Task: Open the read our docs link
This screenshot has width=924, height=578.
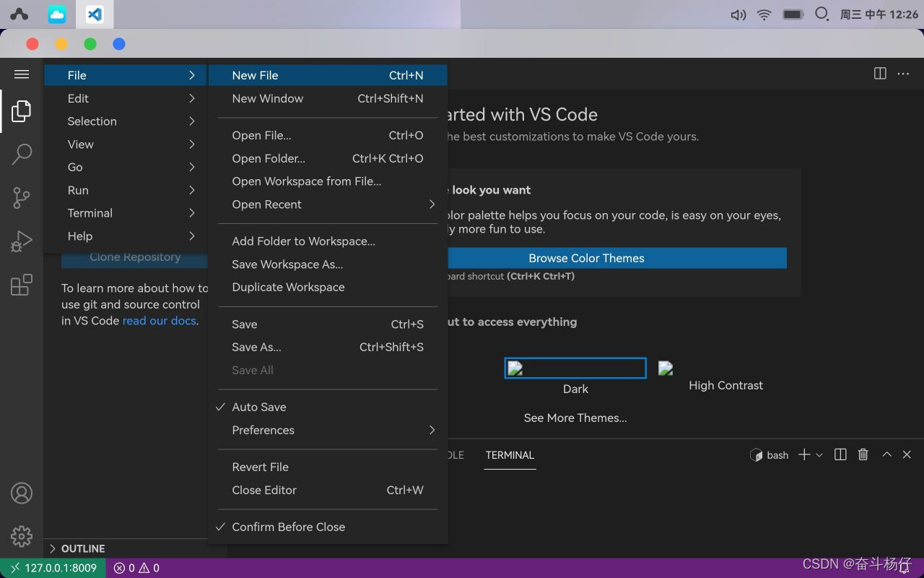Action: point(159,321)
